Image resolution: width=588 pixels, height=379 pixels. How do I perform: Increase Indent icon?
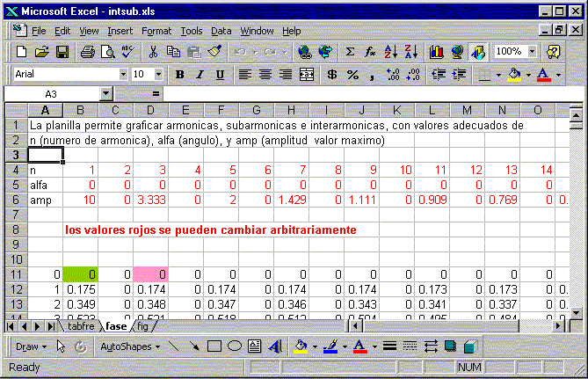click(459, 75)
